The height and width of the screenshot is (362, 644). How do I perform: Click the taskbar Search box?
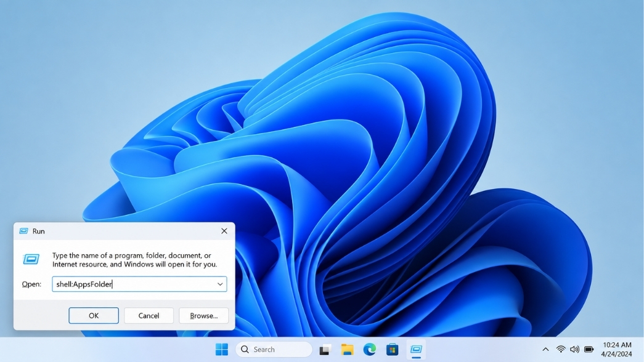click(274, 349)
